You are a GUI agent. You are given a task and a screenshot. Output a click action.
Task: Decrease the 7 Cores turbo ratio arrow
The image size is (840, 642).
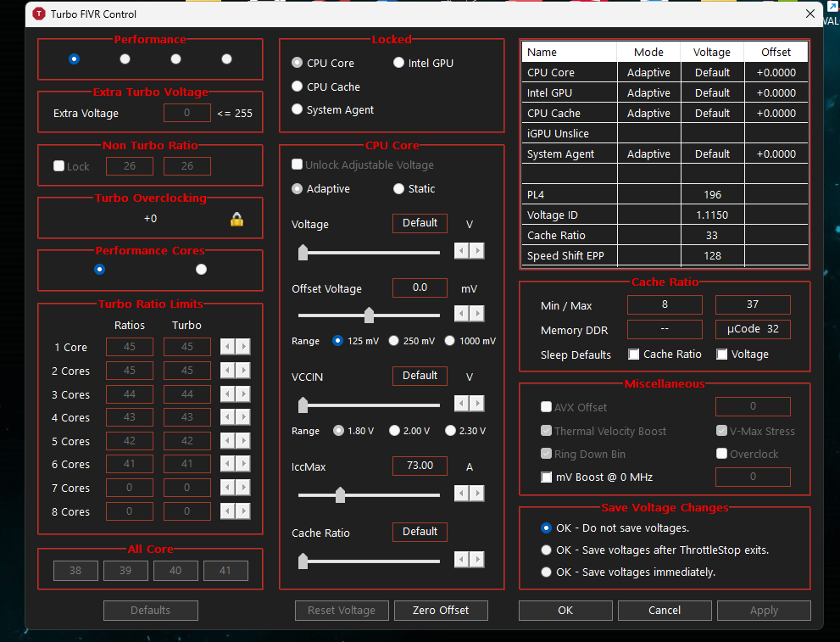pyautogui.click(x=228, y=487)
